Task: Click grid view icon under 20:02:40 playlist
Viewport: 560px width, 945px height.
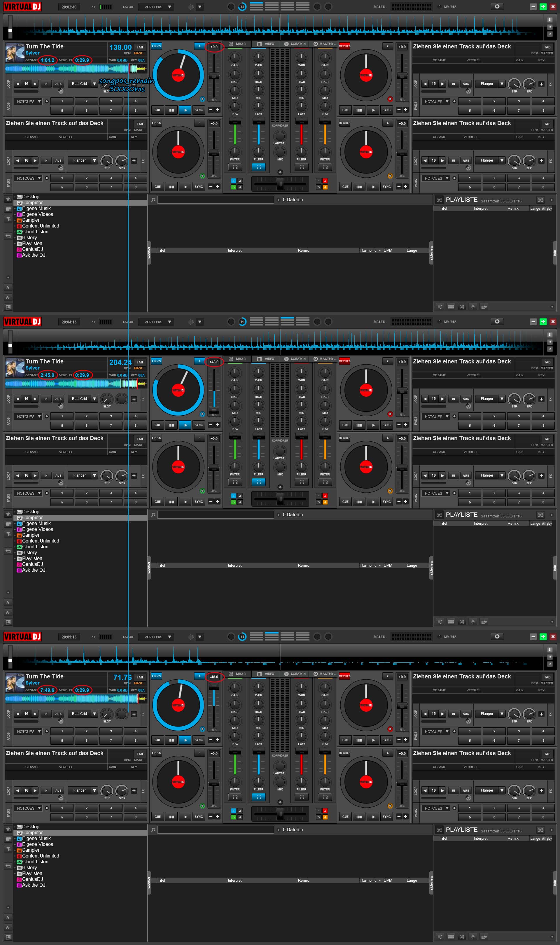Action: [451, 307]
